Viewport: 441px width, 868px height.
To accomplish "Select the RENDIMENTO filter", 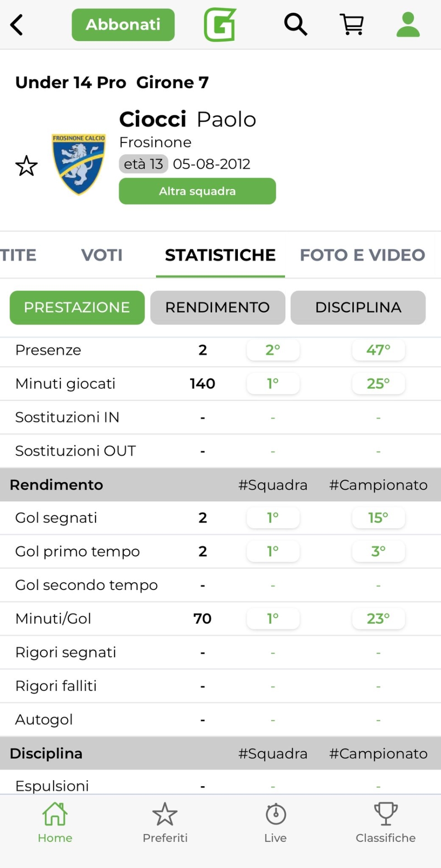I will 218,307.
